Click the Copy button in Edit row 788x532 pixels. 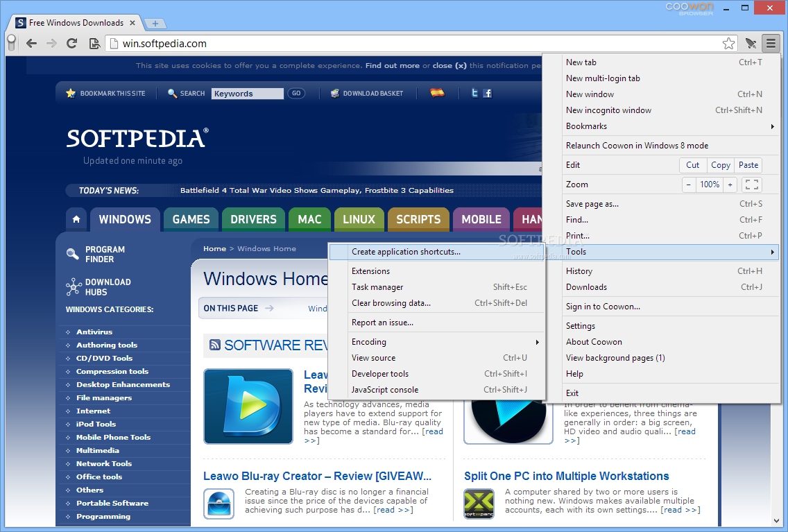pos(721,165)
